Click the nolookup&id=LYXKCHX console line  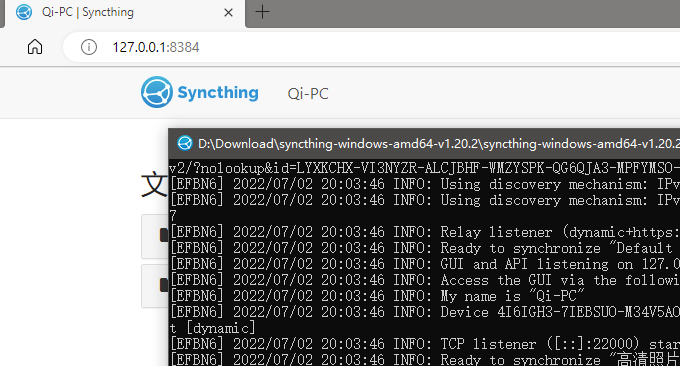(425, 168)
